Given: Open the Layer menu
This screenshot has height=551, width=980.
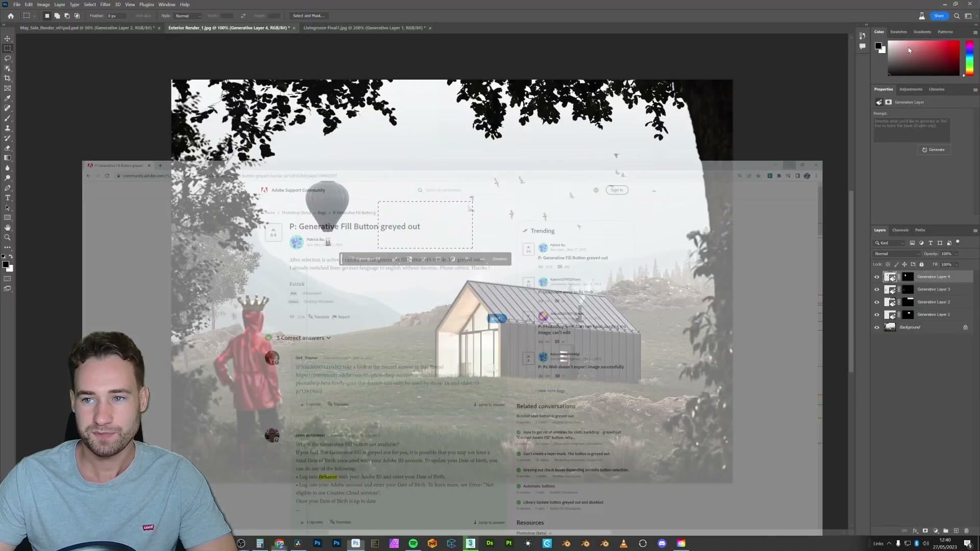Looking at the screenshot, I should point(60,5).
